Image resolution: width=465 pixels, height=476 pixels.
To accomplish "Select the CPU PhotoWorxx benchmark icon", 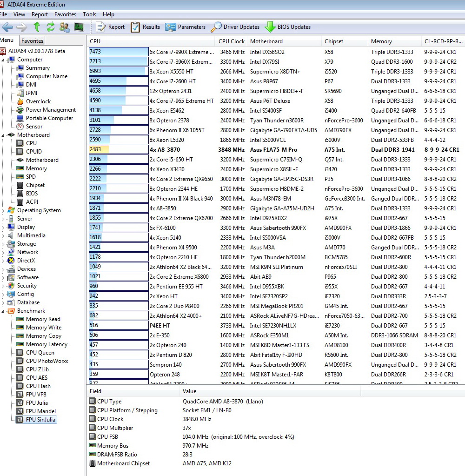I will click(20, 361).
